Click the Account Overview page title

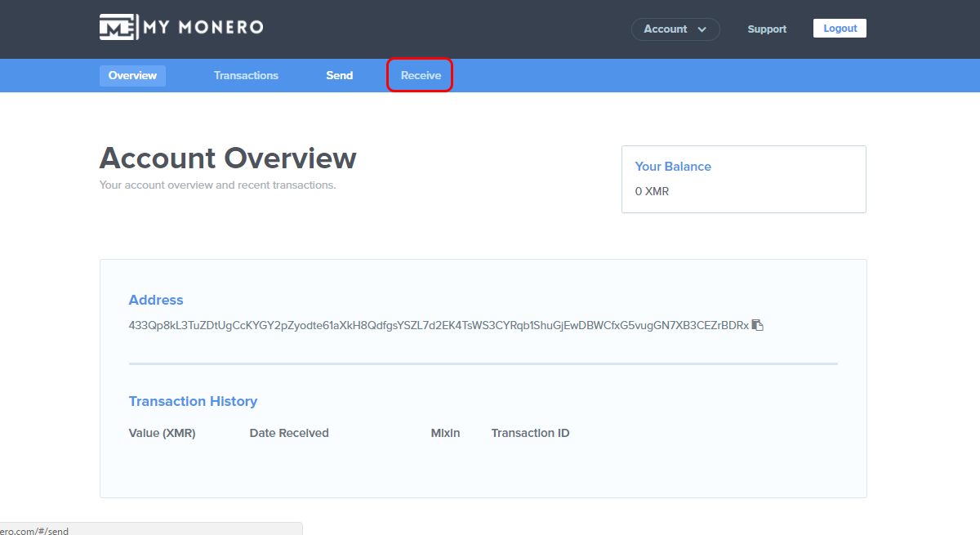tap(228, 158)
